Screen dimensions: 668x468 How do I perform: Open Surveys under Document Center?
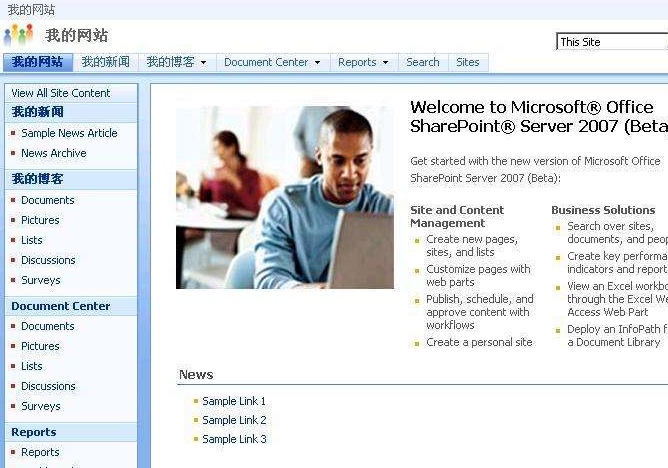pyautogui.click(x=40, y=406)
